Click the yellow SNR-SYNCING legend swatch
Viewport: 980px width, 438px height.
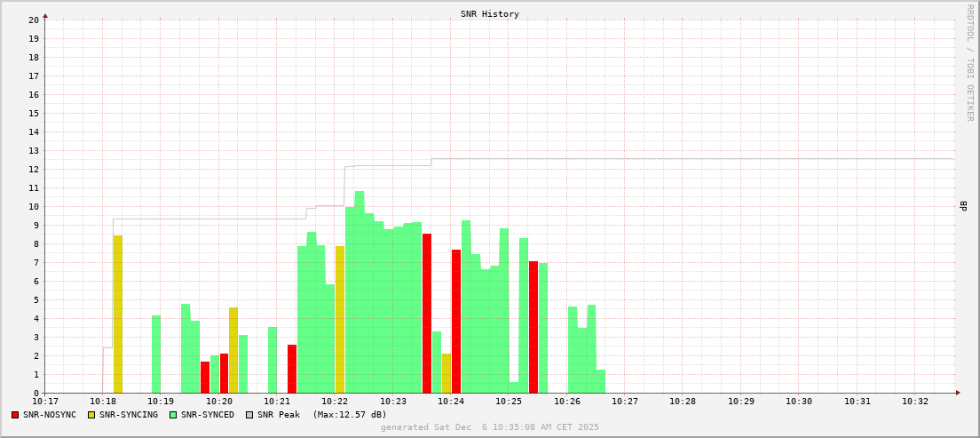click(91, 415)
